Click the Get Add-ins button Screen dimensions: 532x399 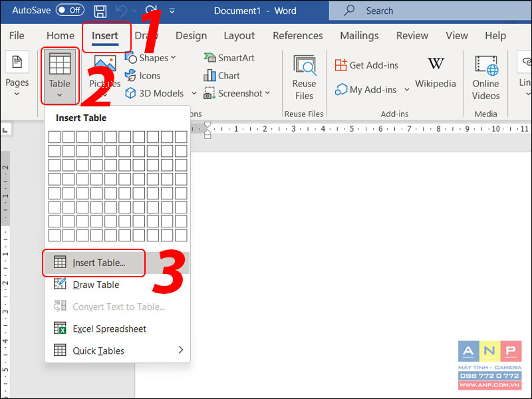pos(366,65)
